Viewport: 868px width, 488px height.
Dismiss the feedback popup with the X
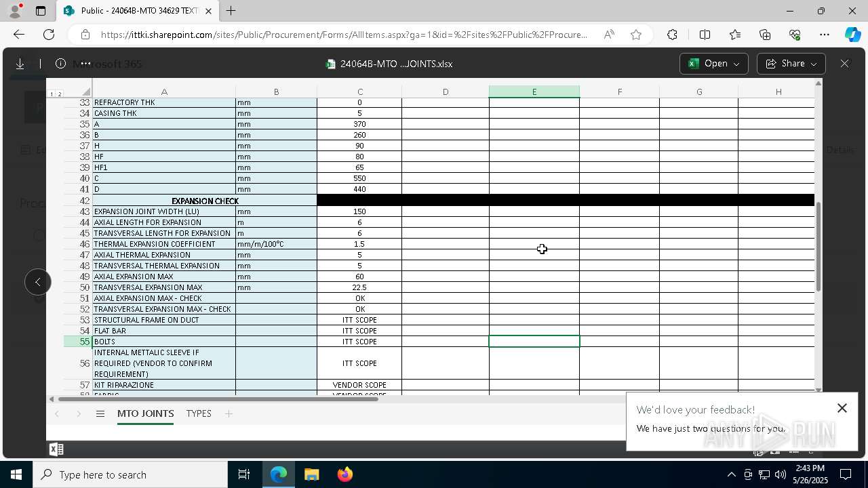point(842,408)
